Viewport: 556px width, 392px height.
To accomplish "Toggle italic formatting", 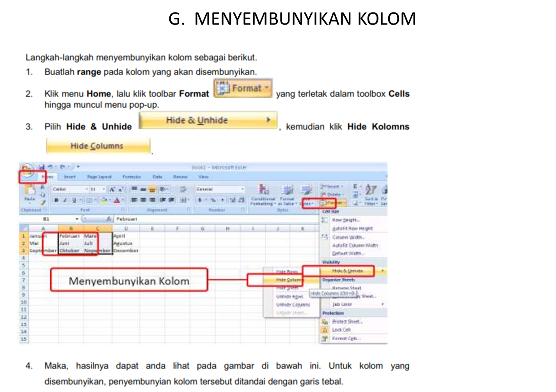I will pos(64,199).
